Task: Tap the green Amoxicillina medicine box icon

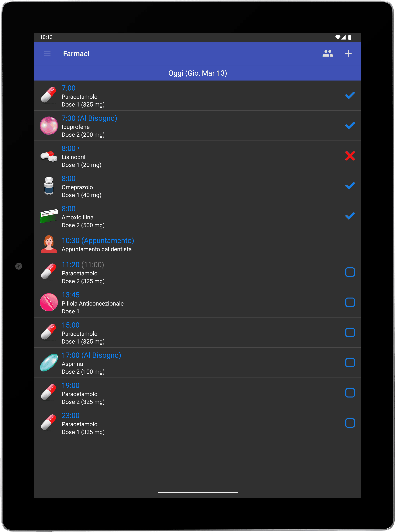Action: point(49,216)
